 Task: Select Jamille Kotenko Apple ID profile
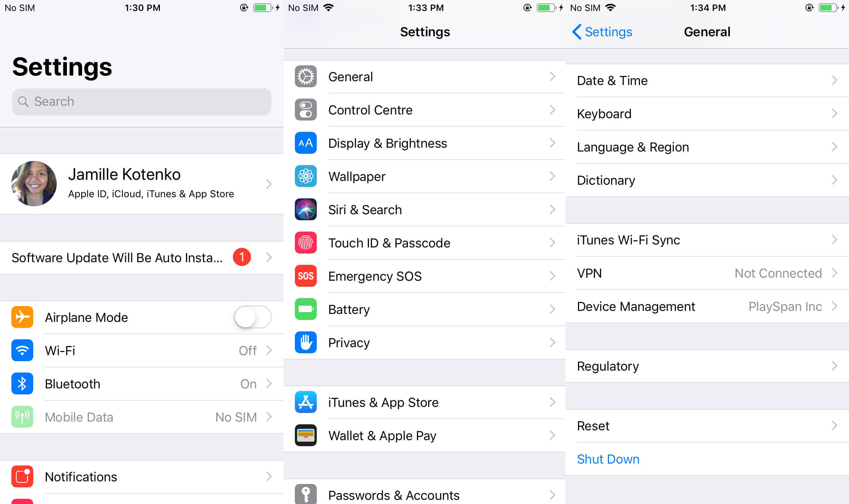[x=141, y=182]
